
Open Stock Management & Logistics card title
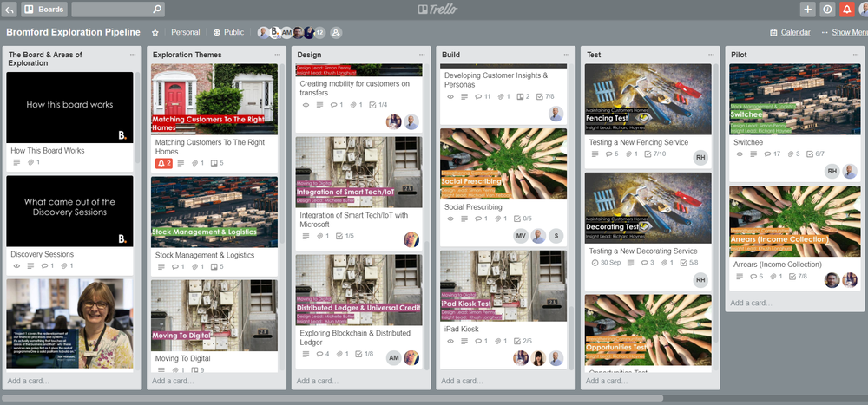tap(205, 255)
